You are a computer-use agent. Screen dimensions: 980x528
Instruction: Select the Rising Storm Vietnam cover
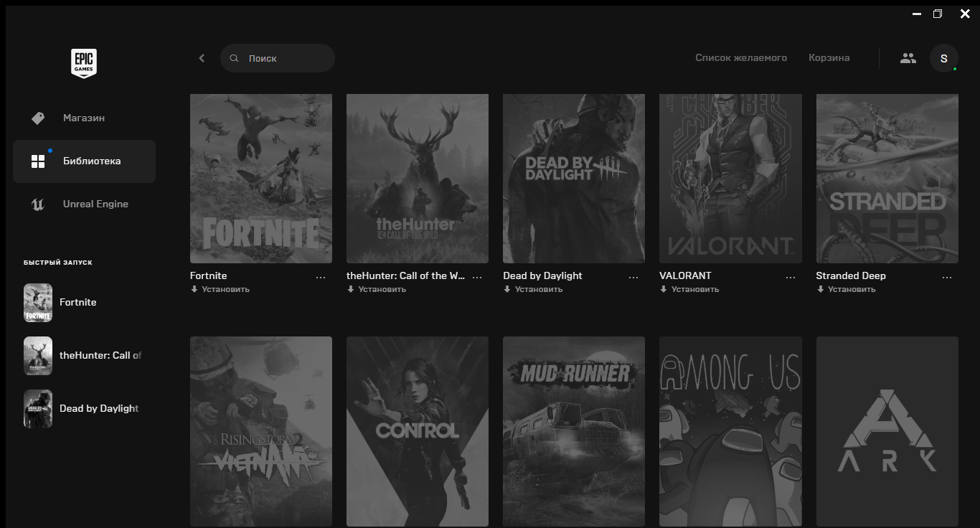point(261,431)
